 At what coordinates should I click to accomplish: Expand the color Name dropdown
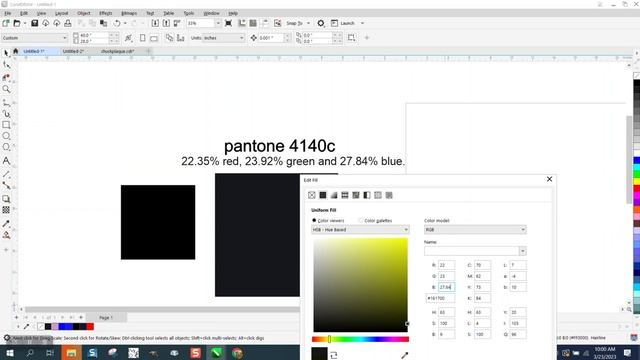click(522, 251)
